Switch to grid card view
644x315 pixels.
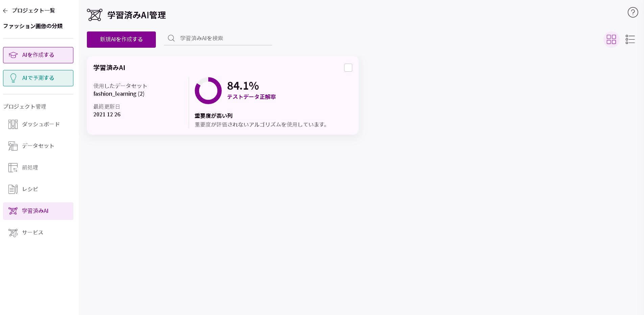click(611, 40)
